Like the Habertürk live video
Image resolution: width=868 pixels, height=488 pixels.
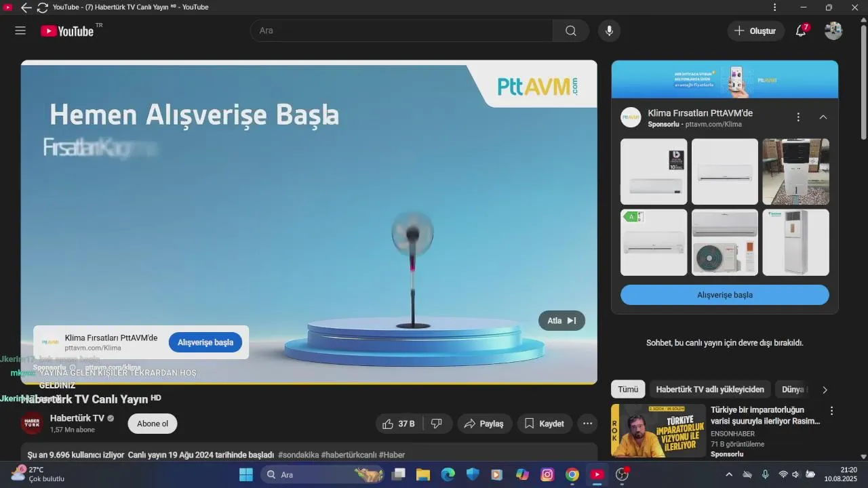(x=399, y=424)
